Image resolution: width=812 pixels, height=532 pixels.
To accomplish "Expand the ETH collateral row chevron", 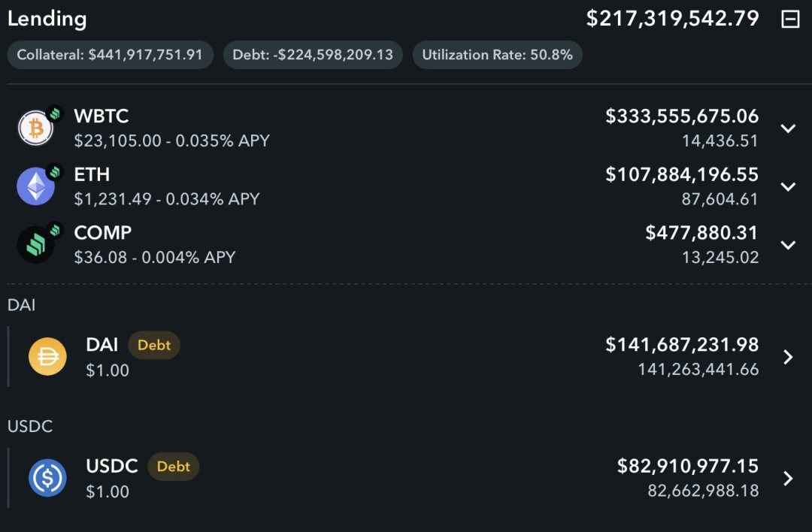I will 788,186.
